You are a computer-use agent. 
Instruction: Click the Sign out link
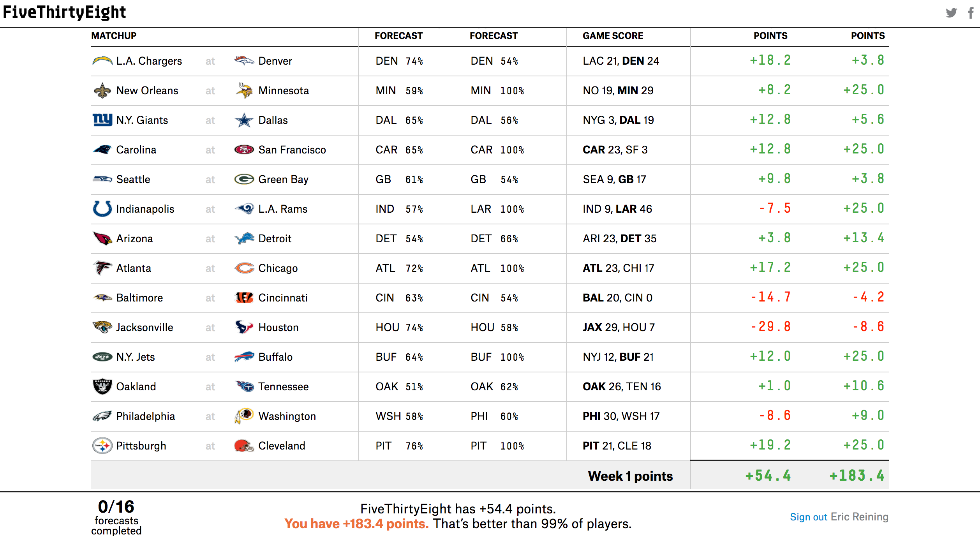pos(808,517)
